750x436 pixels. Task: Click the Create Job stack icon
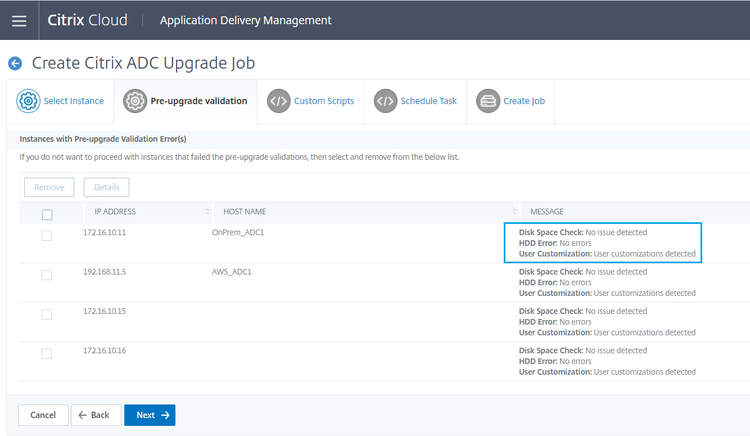(x=488, y=101)
